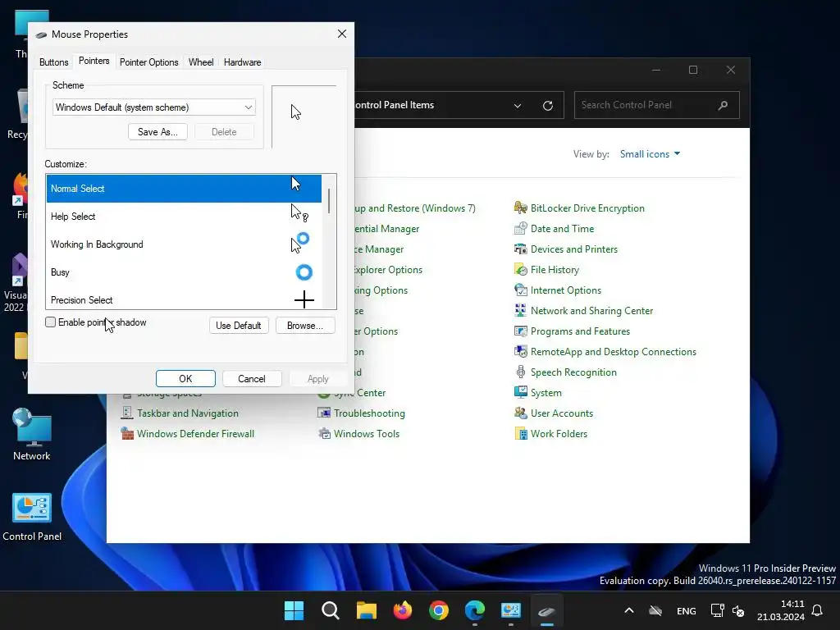Open Devices and Printers
The width and height of the screenshot is (840, 630).
[x=573, y=249]
